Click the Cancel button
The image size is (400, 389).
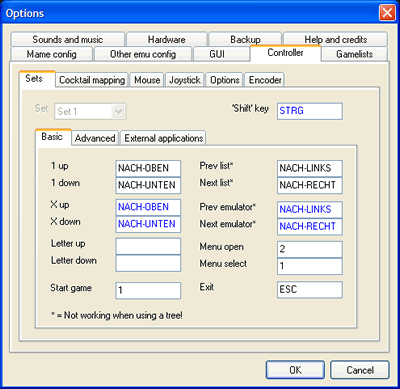[360, 370]
